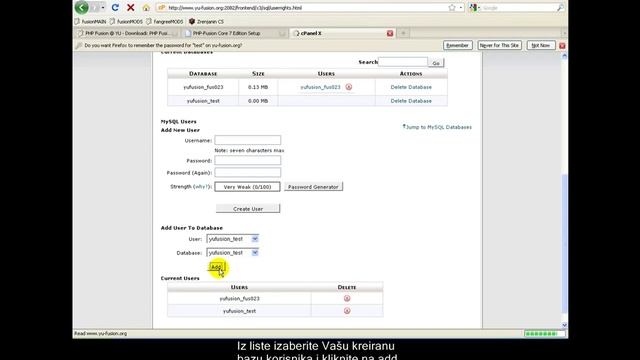Click the Username input field

(248, 140)
